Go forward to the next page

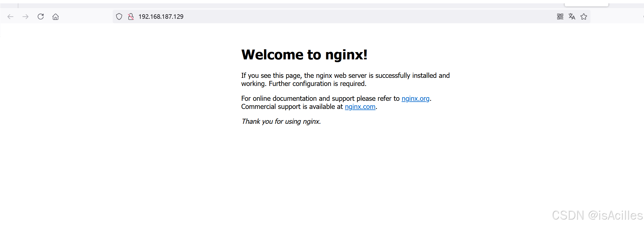click(x=26, y=17)
